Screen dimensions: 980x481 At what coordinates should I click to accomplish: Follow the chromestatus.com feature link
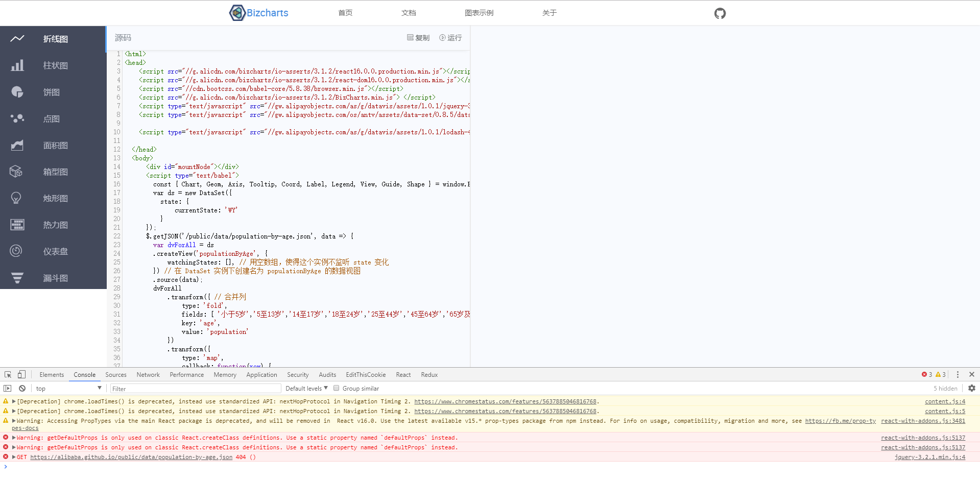coord(506,402)
